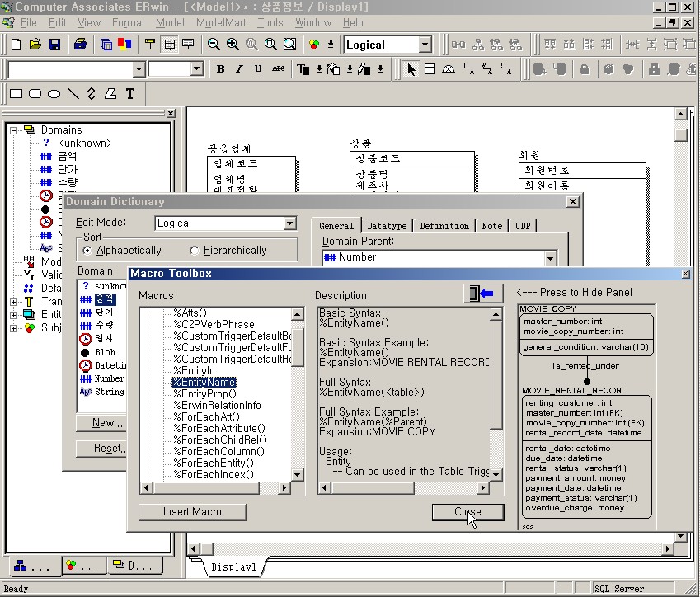This screenshot has width=700, height=597.
Task: Select %ErwinRelationInfo macro
Action: (x=217, y=406)
